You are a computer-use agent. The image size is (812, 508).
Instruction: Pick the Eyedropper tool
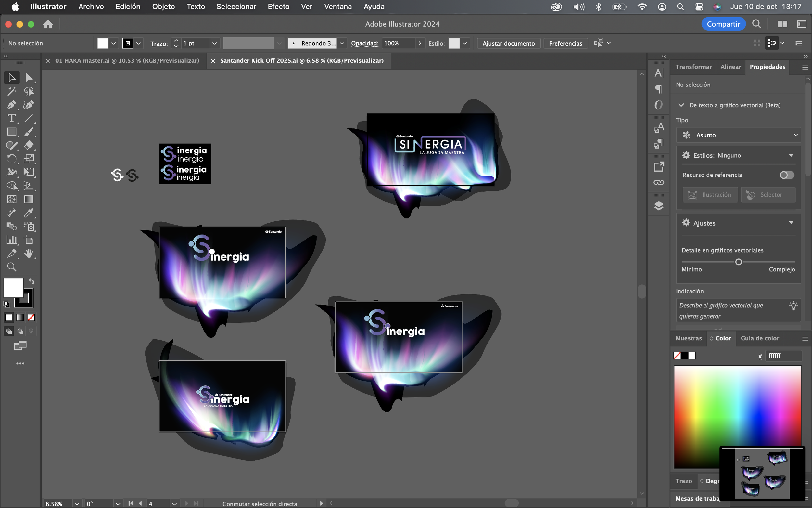tap(29, 213)
